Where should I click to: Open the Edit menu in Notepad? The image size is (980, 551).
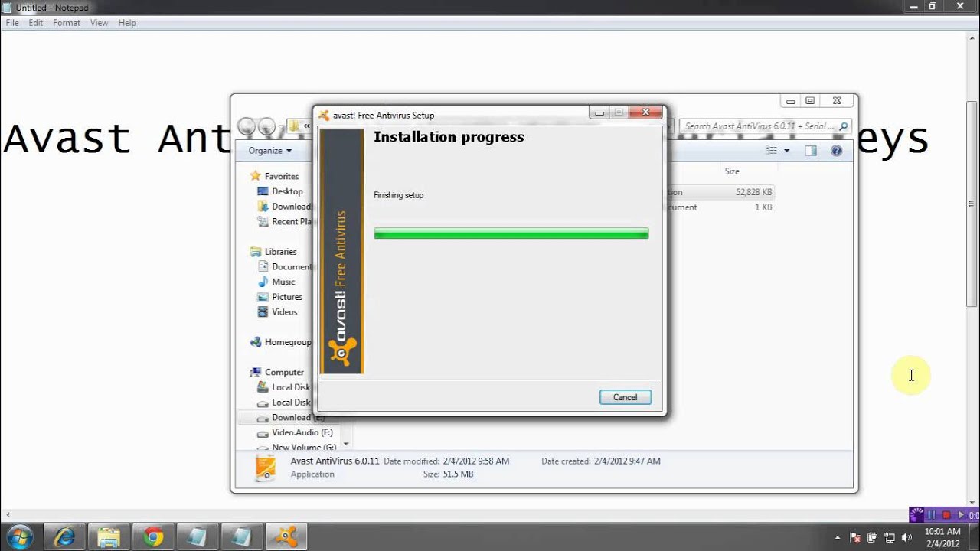pos(36,23)
